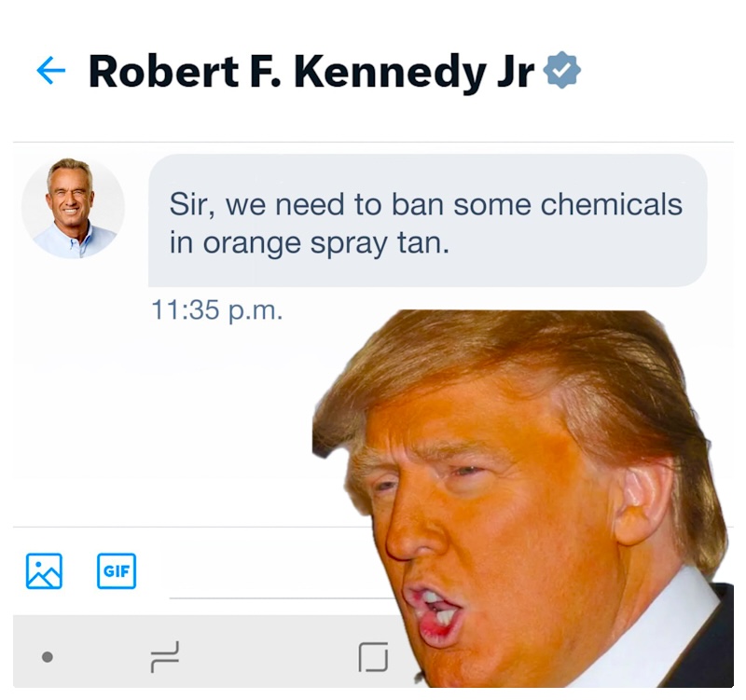746x700 pixels.
Task: Click the 11:35 p.m. timestamp
Action: click(x=217, y=310)
